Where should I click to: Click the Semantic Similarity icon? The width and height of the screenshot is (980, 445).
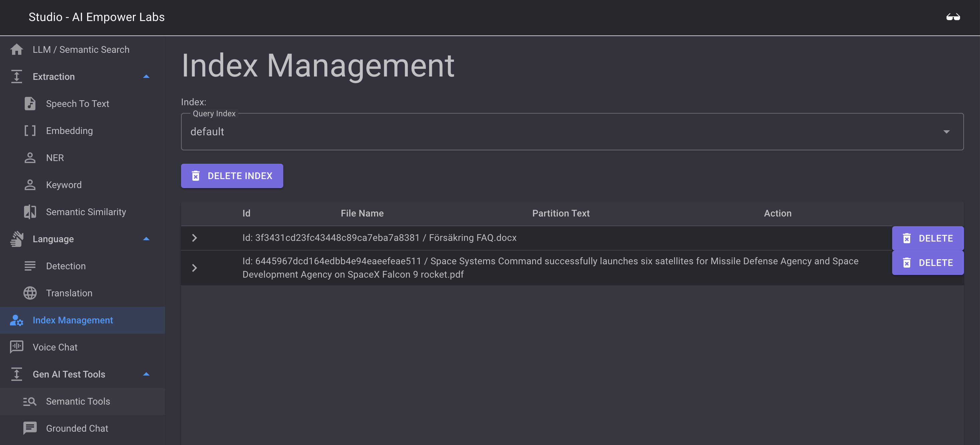(x=29, y=212)
